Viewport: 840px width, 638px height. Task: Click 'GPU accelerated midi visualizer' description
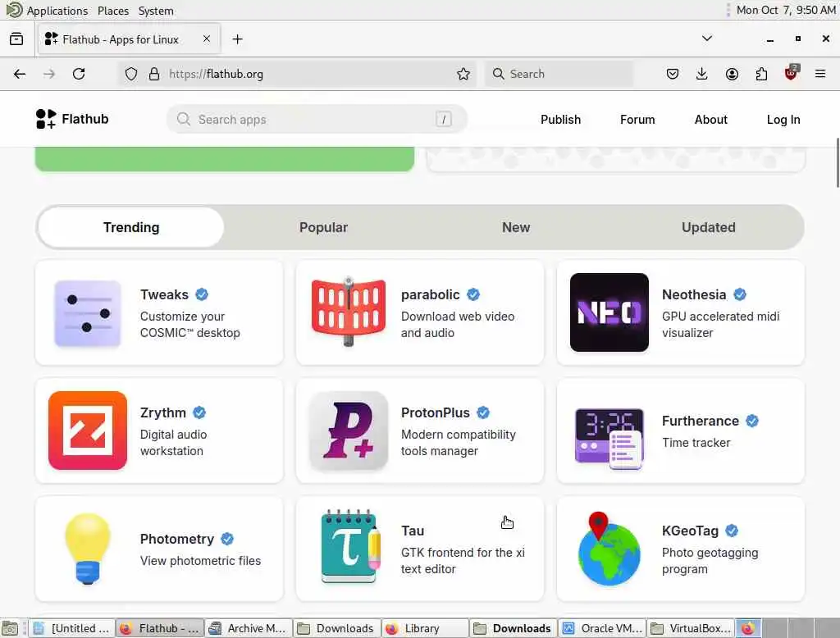pos(720,325)
